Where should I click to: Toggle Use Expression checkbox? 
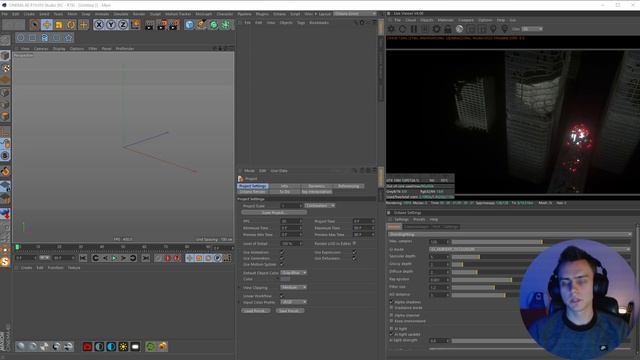tap(354, 252)
